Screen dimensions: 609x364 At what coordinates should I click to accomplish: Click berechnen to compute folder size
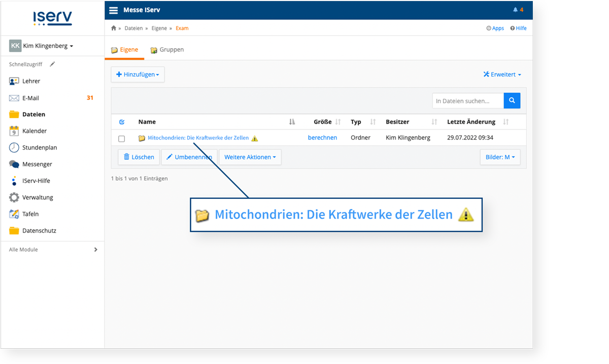(322, 138)
